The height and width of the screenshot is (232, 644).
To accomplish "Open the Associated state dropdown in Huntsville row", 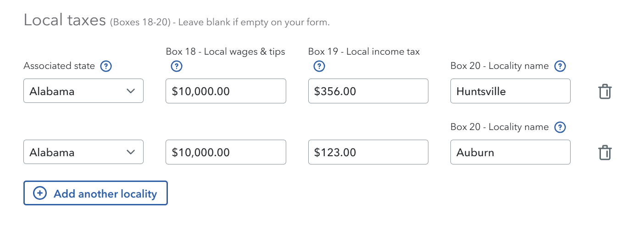I will coord(83,91).
